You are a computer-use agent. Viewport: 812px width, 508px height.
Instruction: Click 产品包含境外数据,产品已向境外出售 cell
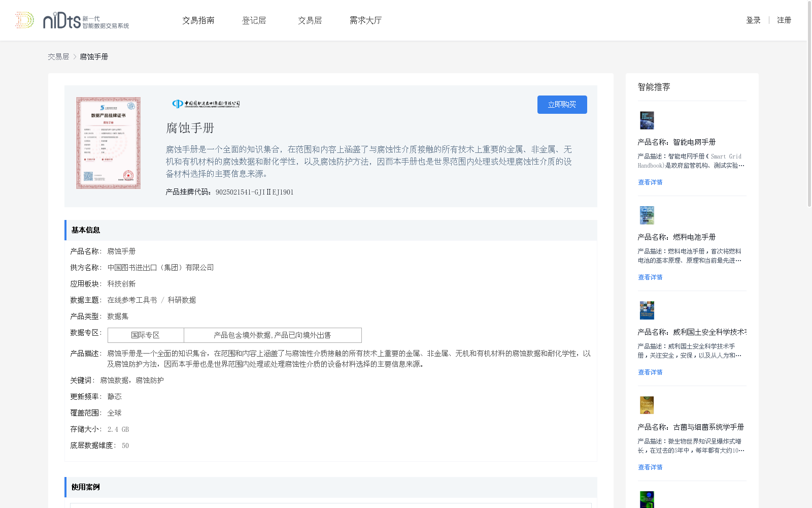coord(273,335)
